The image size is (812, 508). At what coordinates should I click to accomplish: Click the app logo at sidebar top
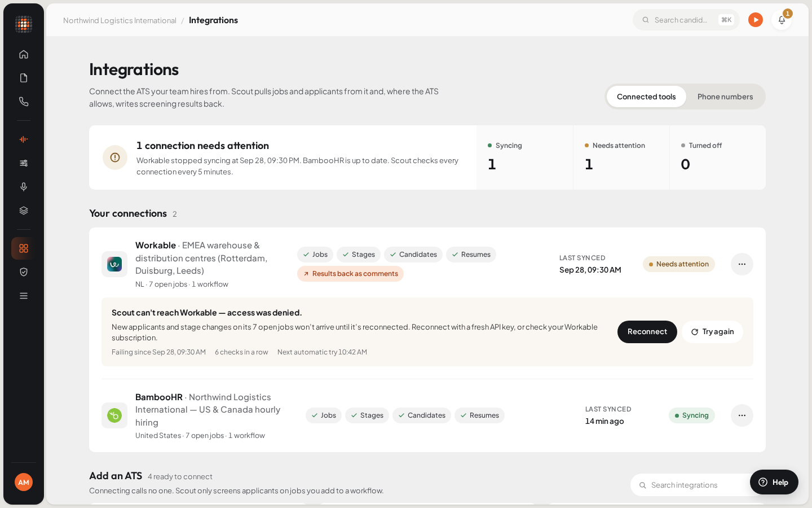tap(24, 24)
